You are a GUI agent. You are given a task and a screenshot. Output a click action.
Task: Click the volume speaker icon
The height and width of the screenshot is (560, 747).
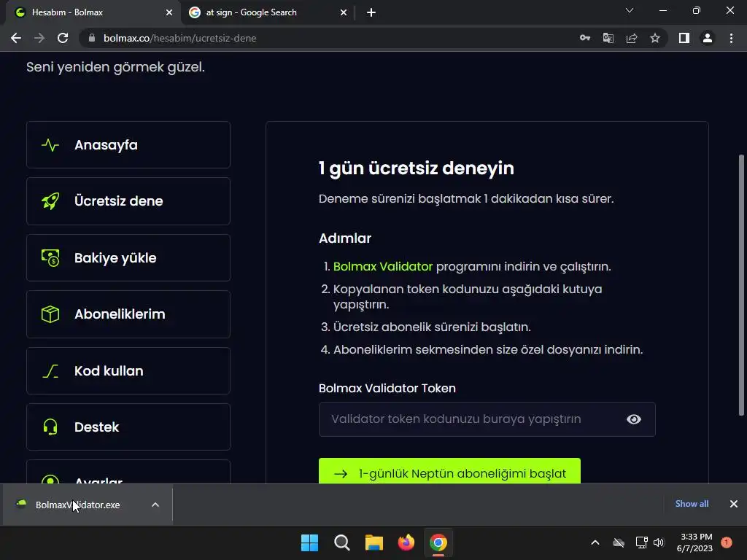tap(659, 542)
